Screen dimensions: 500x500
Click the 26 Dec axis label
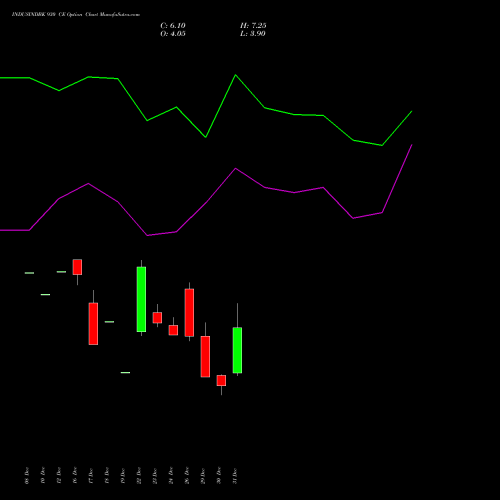[x=187, y=476]
